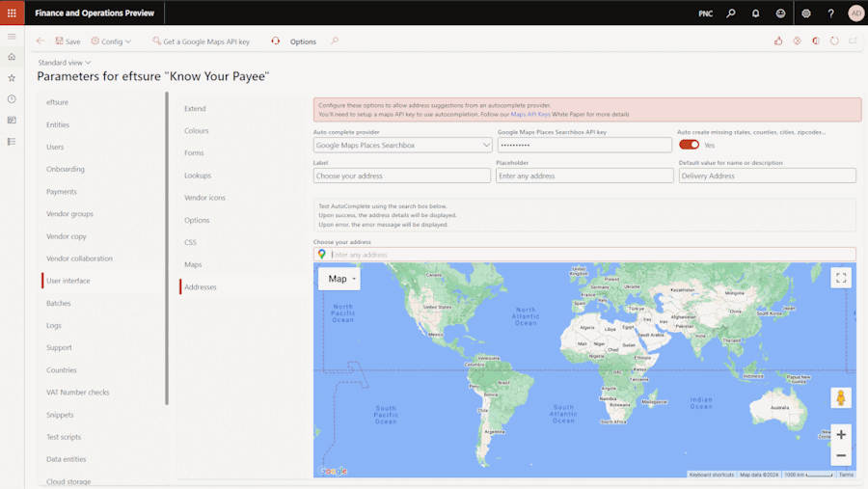Click the Choose your address search box
The height and width of the screenshot is (489, 868).
coord(584,255)
